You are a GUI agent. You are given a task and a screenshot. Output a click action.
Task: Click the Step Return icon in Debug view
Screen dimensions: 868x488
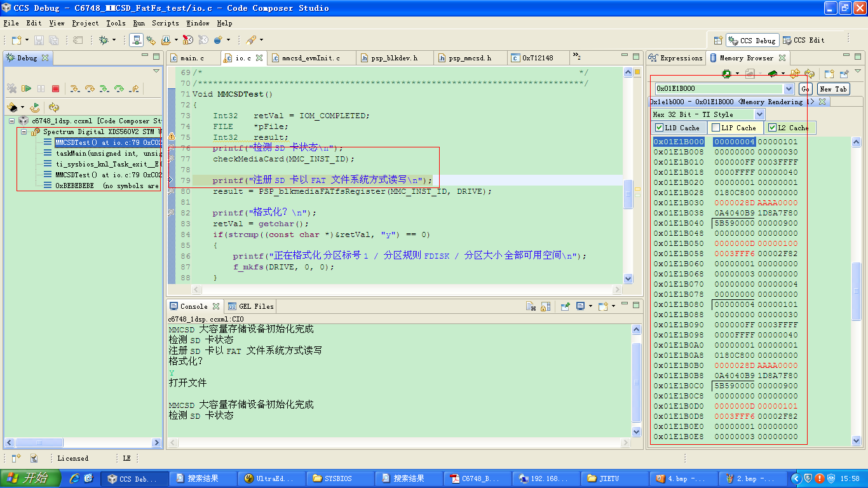point(134,88)
